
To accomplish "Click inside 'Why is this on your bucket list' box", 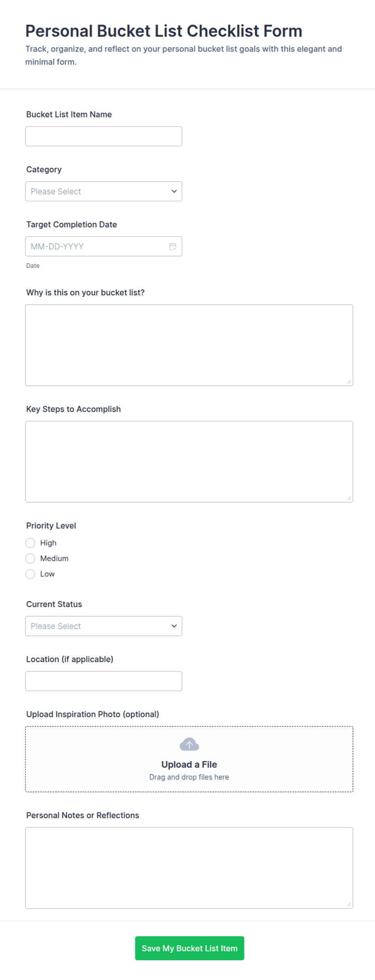I will tap(189, 345).
